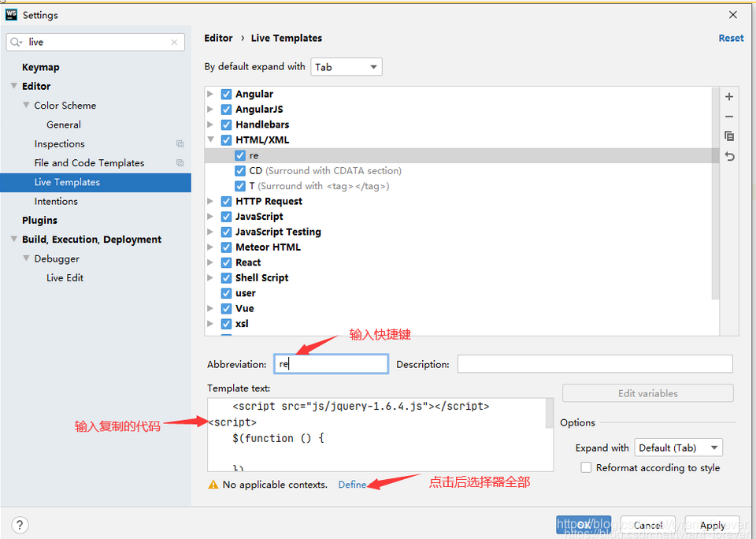
Task: Open search history magnifier icon
Action: tap(16, 43)
